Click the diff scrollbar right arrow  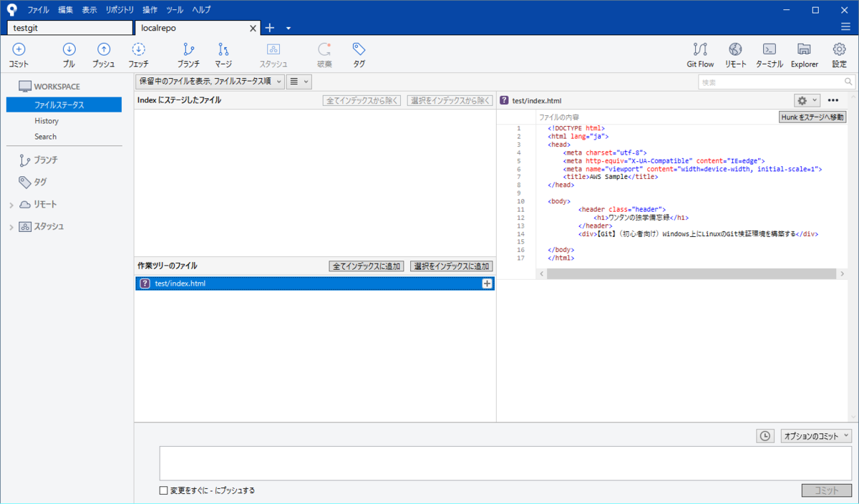click(842, 274)
